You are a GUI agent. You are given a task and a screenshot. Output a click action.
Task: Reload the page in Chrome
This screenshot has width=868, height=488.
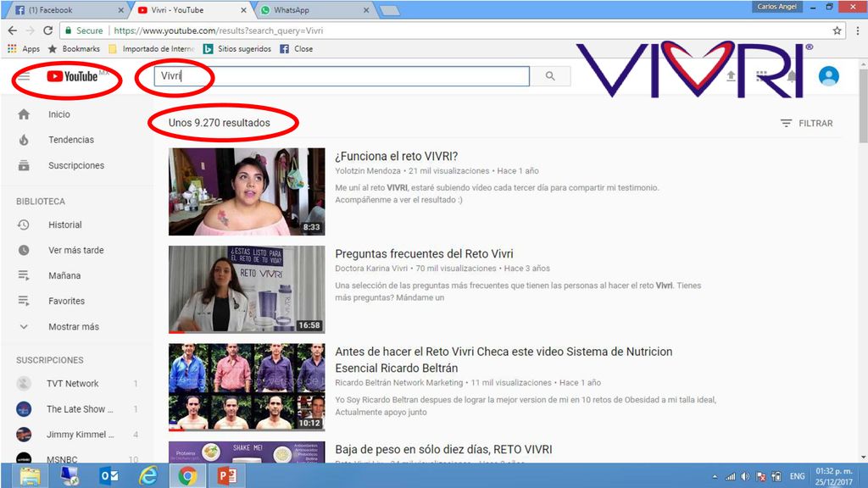(x=47, y=30)
